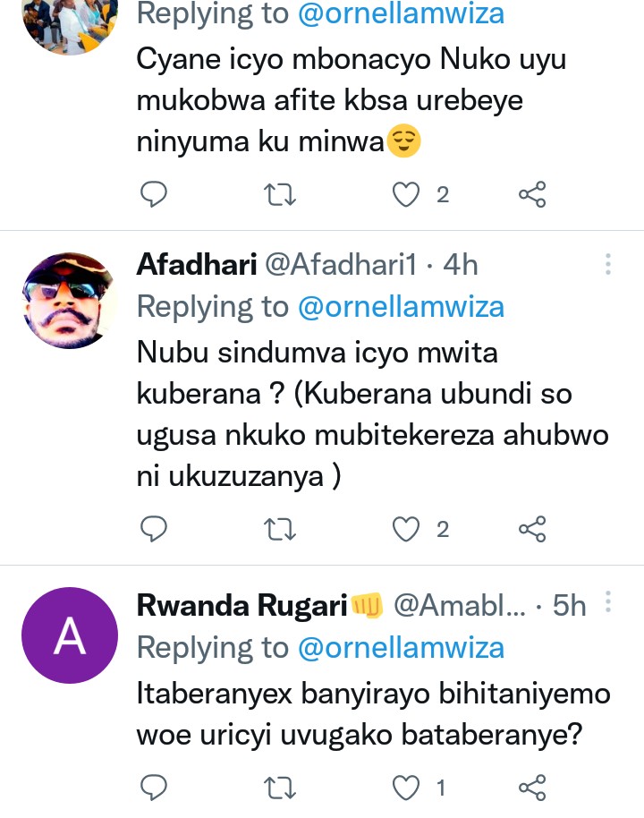Like Afadhari's tweet

click(407, 530)
